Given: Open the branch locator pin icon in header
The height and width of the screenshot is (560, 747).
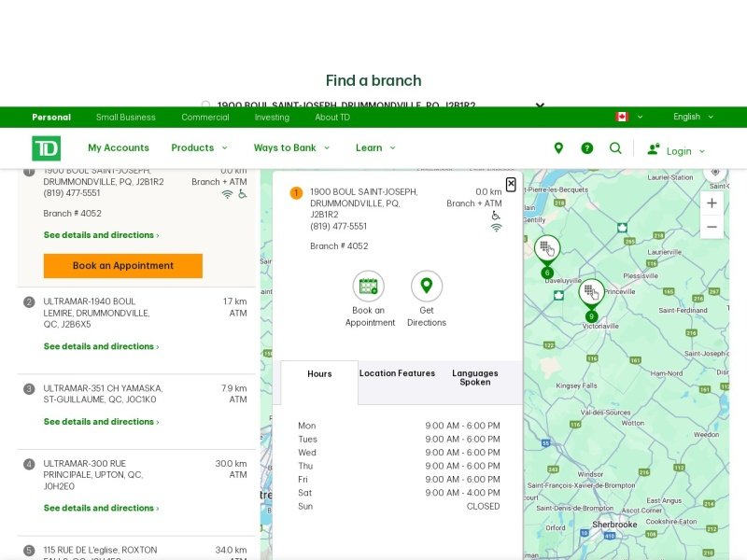Looking at the screenshot, I should [558, 148].
